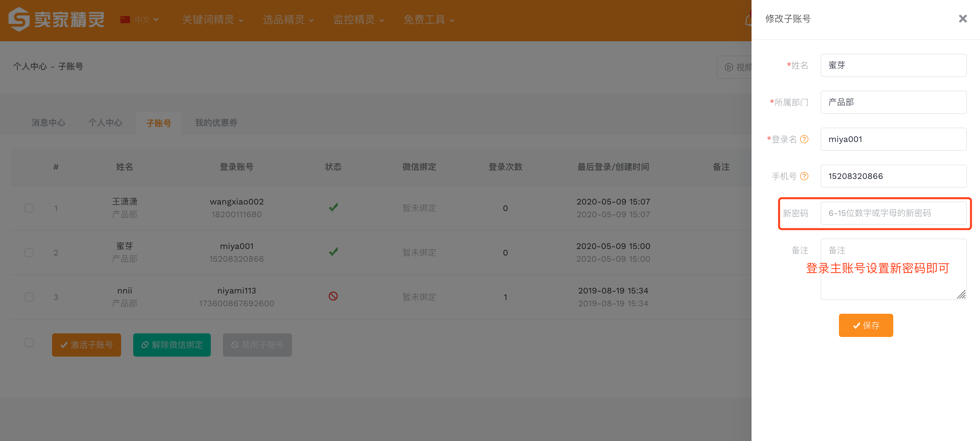Click the green status checkmark for miya001
This screenshot has width=980, height=441.
point(333,252)
